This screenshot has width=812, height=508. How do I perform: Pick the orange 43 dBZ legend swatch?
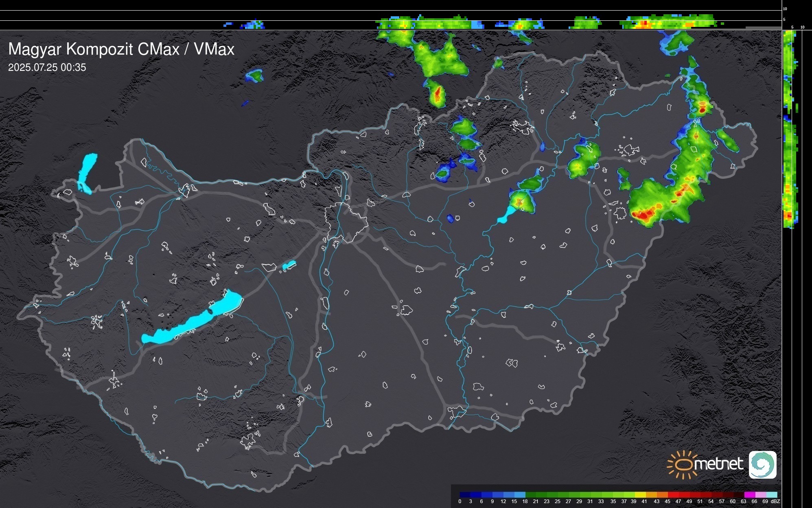[x=662, y=495]
